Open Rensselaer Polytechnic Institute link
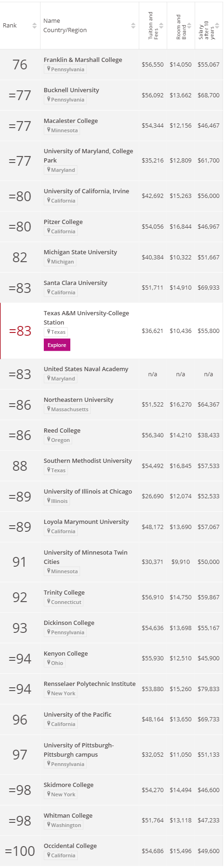This screenshot has width=224, height=868. [x=89, y=684]
